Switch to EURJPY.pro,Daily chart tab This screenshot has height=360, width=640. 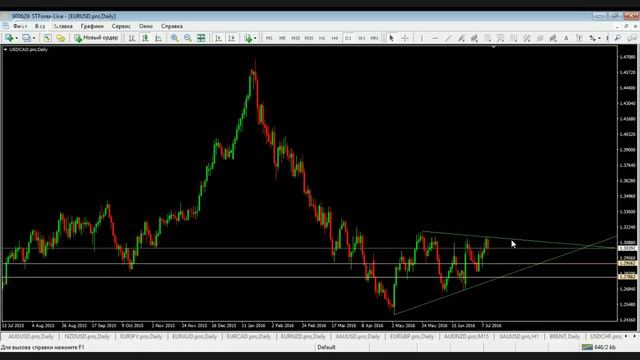coord(141,336)
